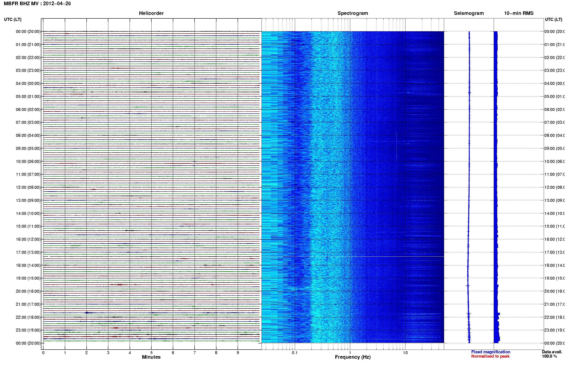Select the '0.1' frequency tick label
The width and height of the screenshot is (588, 368).
tap(295, 353)
